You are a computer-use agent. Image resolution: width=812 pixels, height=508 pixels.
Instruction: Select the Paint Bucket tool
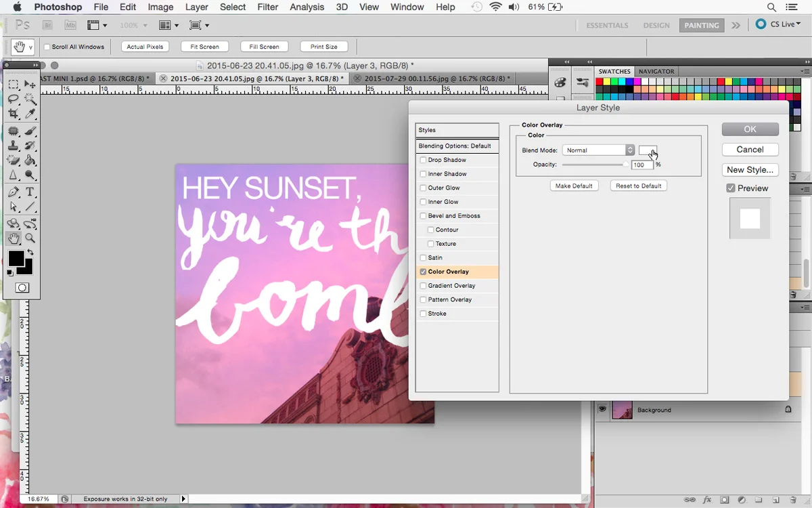pyautogui.click(x=30, y=161)
